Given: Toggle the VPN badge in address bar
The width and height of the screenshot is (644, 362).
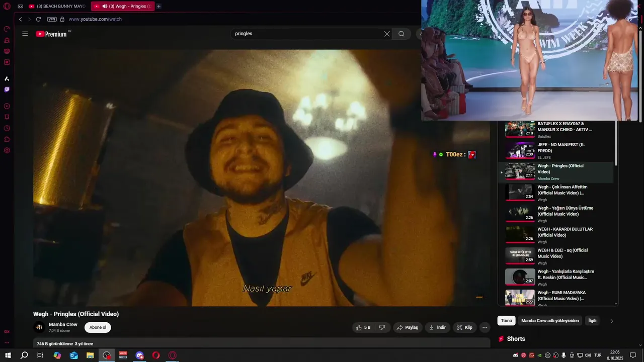Looking at the screenshot, I should coord(52,19).
